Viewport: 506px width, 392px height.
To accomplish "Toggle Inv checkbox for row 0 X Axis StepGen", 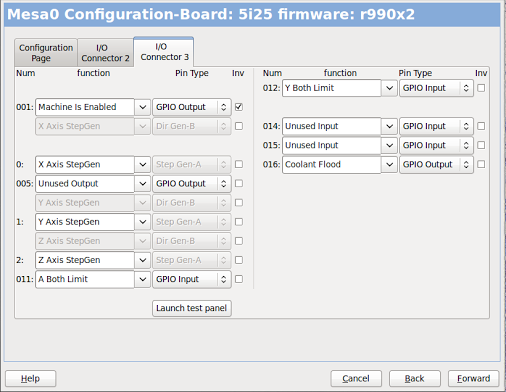I will click(x=239, y=164).
